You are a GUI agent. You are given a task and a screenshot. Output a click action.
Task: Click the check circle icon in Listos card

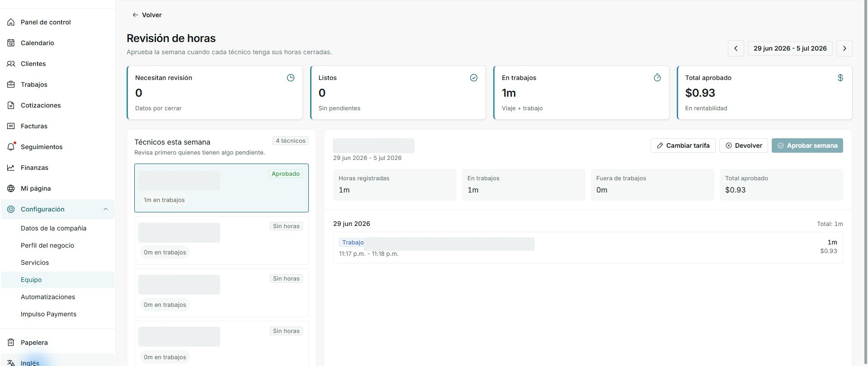pos(474,78)
